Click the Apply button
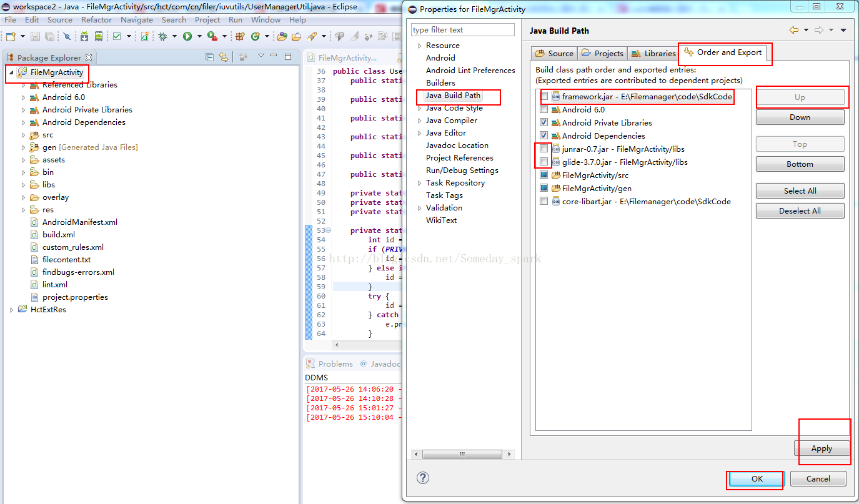The width and height of the screenshot is (859, 504). 822,448
